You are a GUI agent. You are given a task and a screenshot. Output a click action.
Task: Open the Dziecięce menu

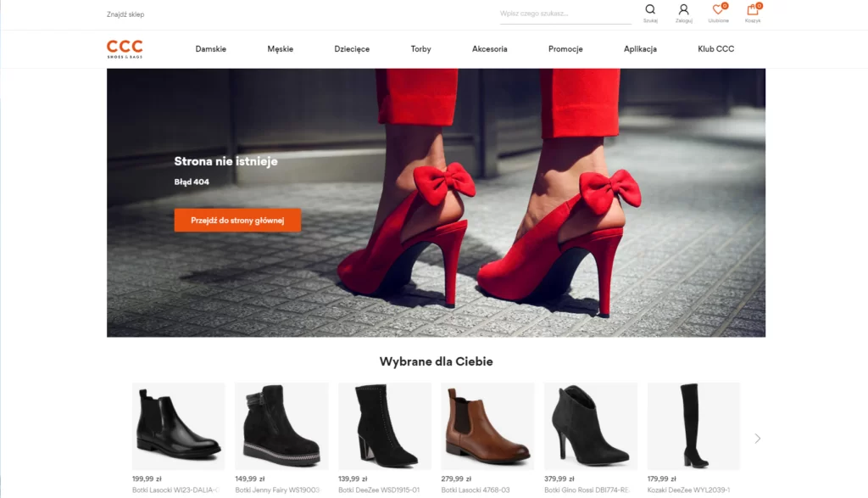click(x=352, y=48)
